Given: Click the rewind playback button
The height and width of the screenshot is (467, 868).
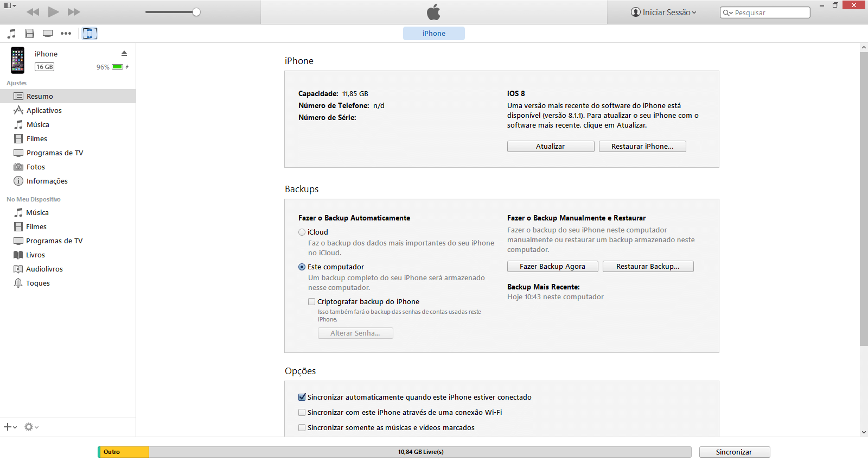Looking at the screenshot, I should coord(33,12).
